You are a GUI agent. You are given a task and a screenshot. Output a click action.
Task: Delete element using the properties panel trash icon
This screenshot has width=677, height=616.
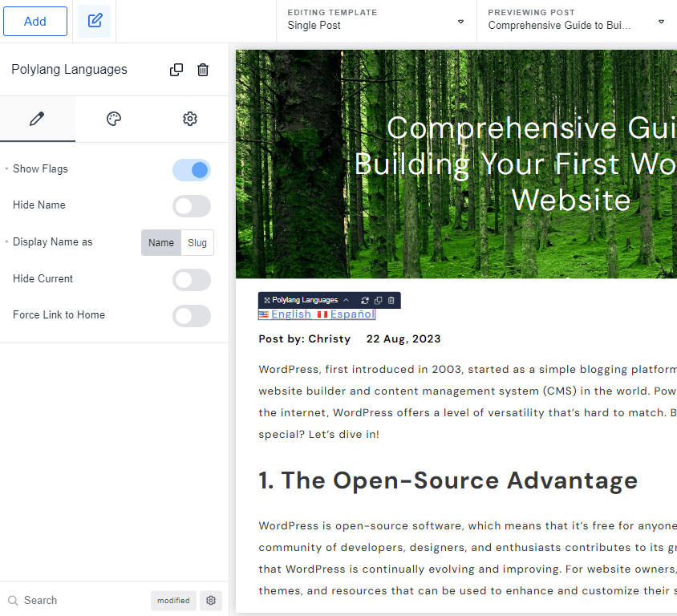click(x=203, y=70)
